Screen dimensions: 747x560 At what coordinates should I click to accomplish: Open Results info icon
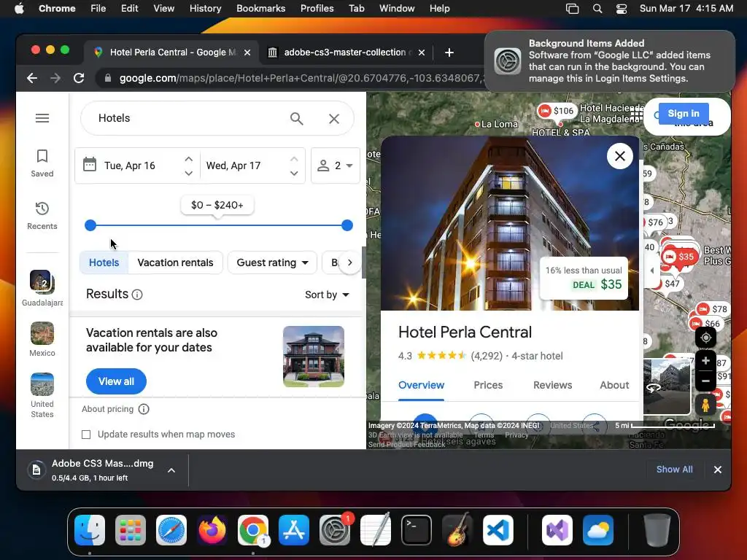click(x=137, y=295)
